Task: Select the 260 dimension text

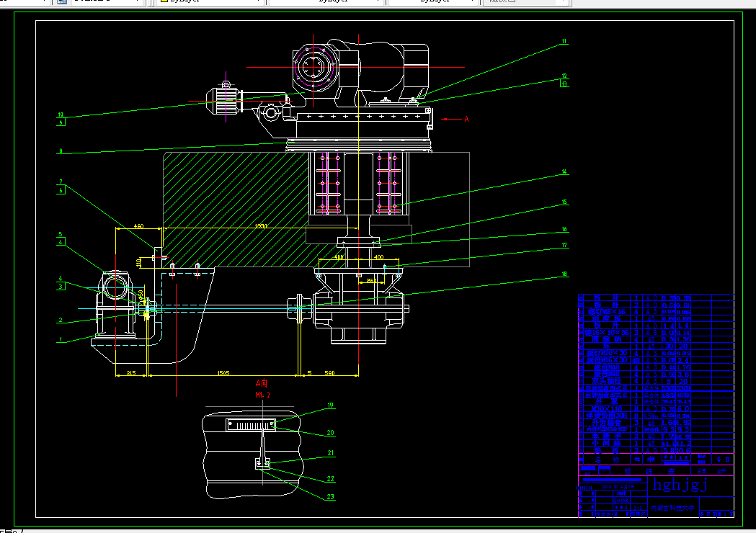Action: click(371, 280)
